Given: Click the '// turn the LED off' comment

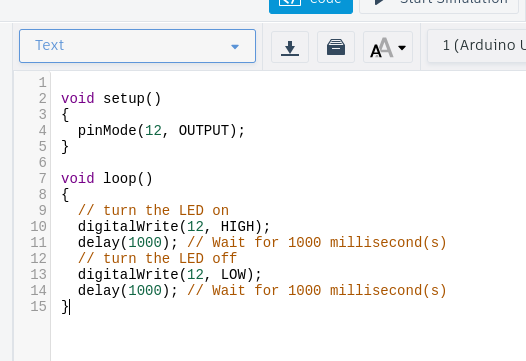Looking at the screenshot, I should click(x=157, y=258).
